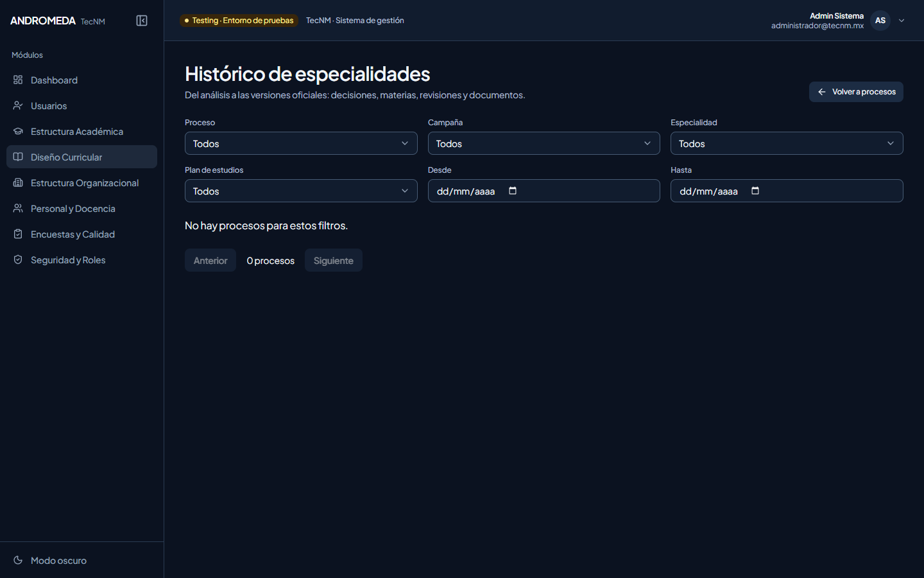Click the 'No hay procesos para estos filtros.' message
The height and width of the screenshot is (578, 924).
[266, 225]
